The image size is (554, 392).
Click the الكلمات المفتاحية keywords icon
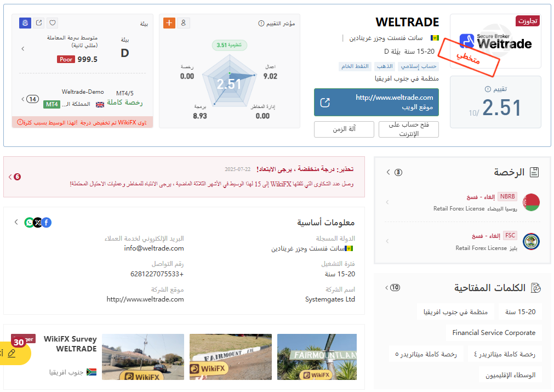coord(536,288)
